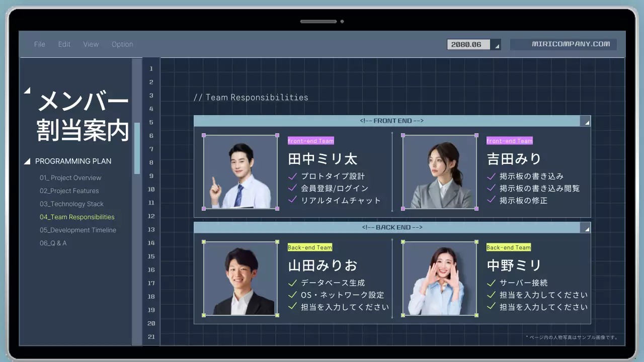
Task: Expand the BACK END section header
Action: (x=392, y=227)
